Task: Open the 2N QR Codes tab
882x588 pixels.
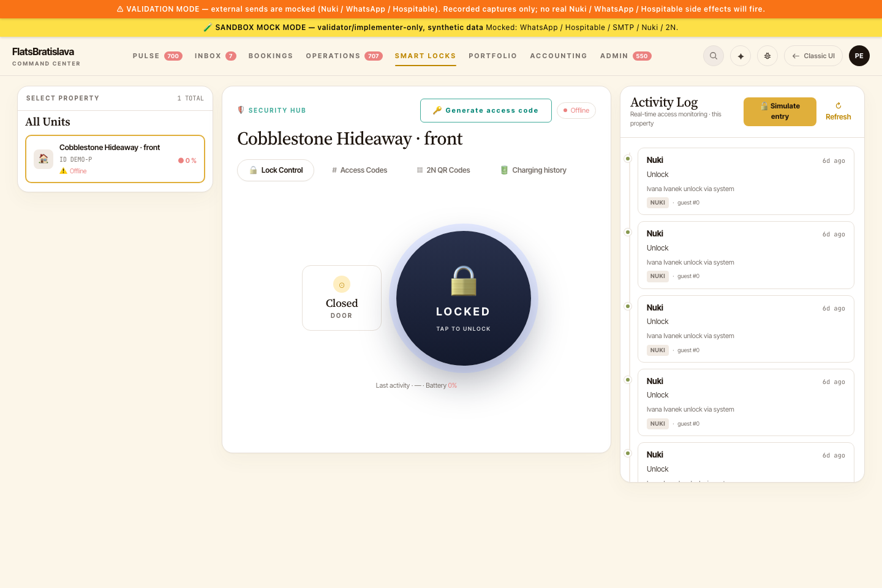Action: click(443, 170)
